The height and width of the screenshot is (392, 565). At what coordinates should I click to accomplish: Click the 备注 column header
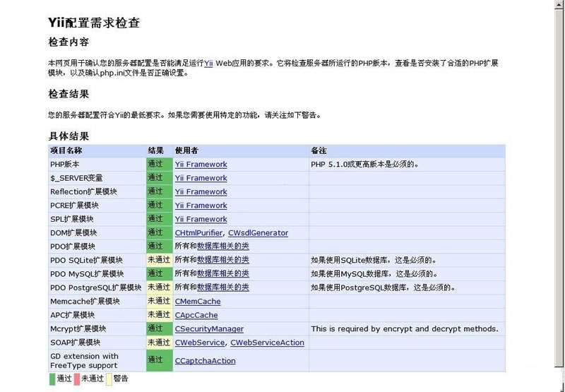click(408, 150)
